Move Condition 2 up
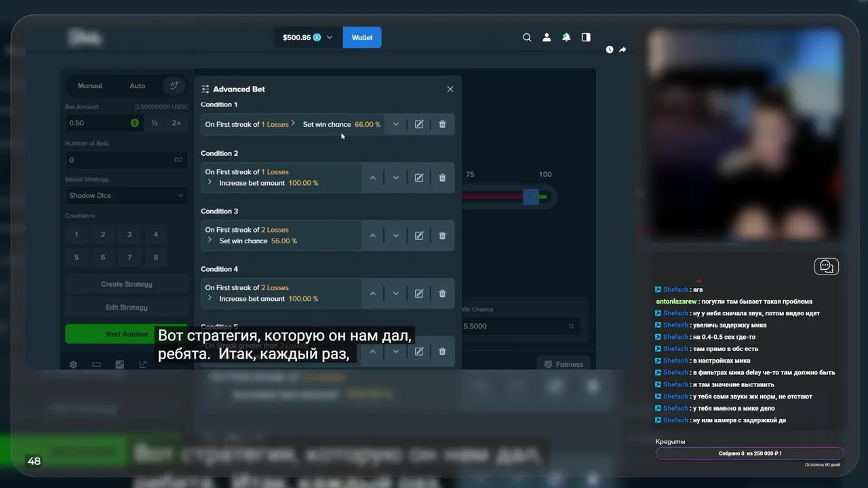The width and height of the screenshot is (868, 488). click(x=372, y=178)
